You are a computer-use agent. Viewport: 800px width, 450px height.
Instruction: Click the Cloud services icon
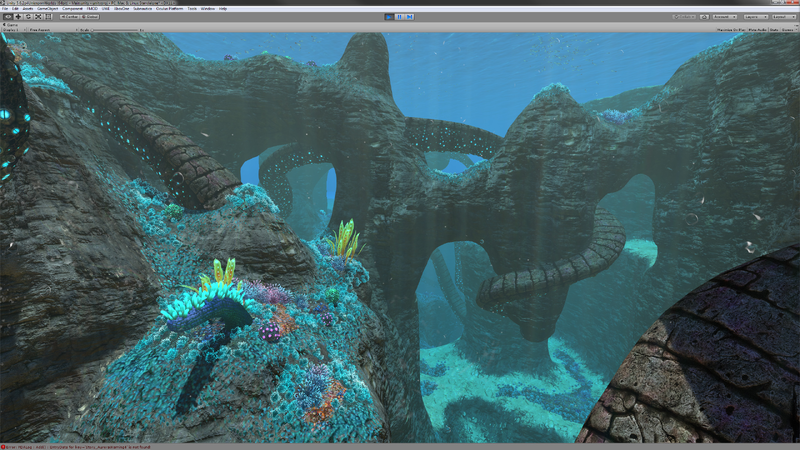pos(705,17)
